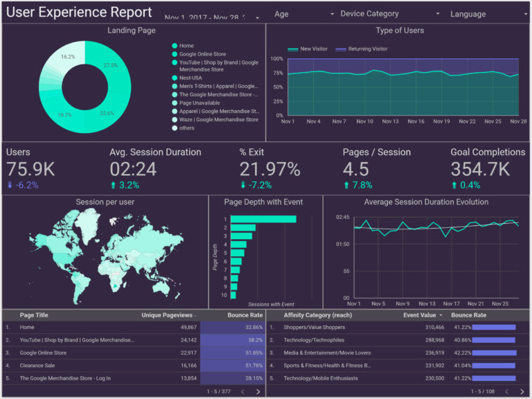Click the 'others' legend dot
532x399 pixels.
175,127
